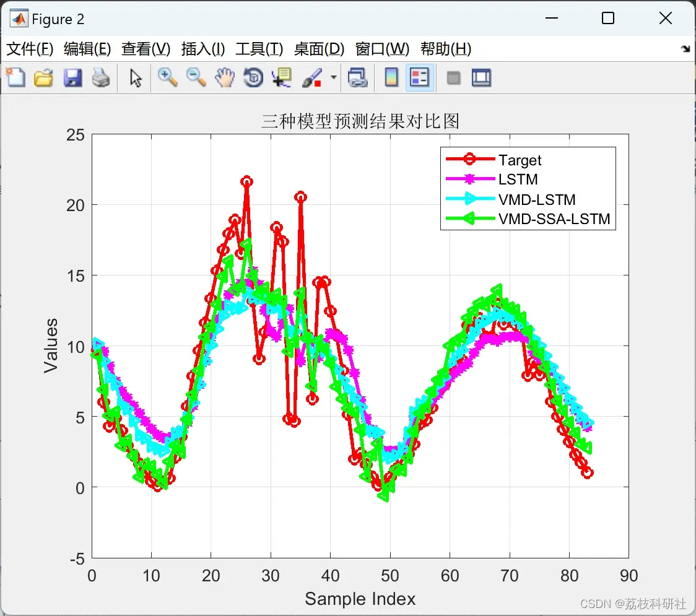Screen dimensions: 696x616
Task: Click the New Figure icon
Action: point(16,77)
